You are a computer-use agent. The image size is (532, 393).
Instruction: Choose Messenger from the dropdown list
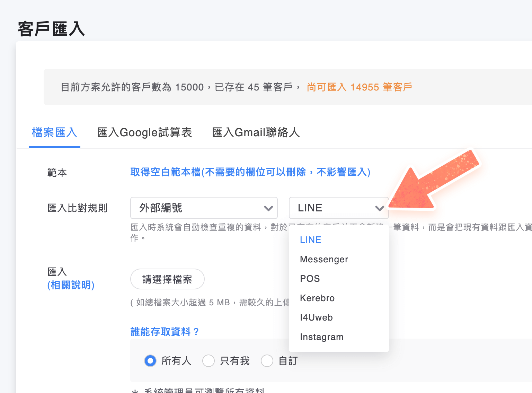pyautogui.click(x=324, y=259)
